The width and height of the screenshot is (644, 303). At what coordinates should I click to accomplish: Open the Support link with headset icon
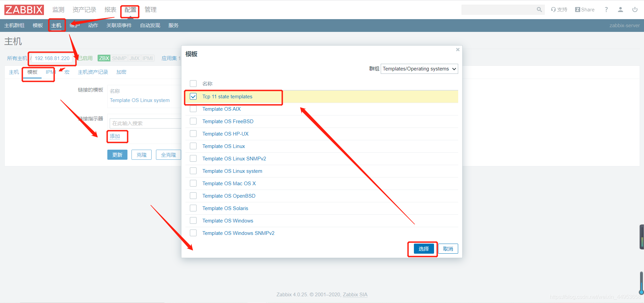(x=559, y=10)
